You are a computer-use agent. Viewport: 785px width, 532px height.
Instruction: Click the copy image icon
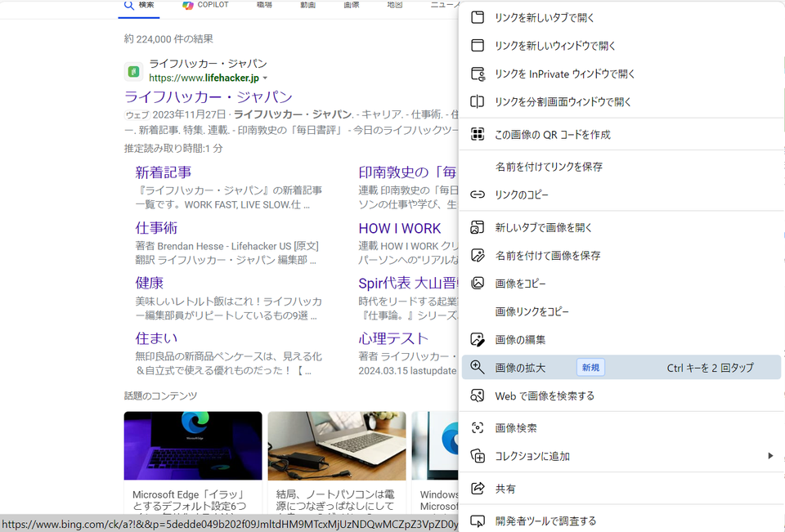coord(478,284)
